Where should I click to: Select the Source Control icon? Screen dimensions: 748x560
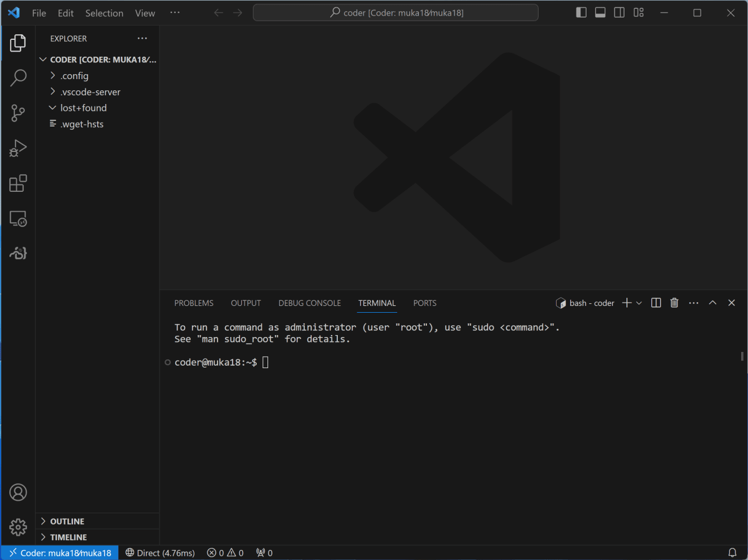coord(18,113)
